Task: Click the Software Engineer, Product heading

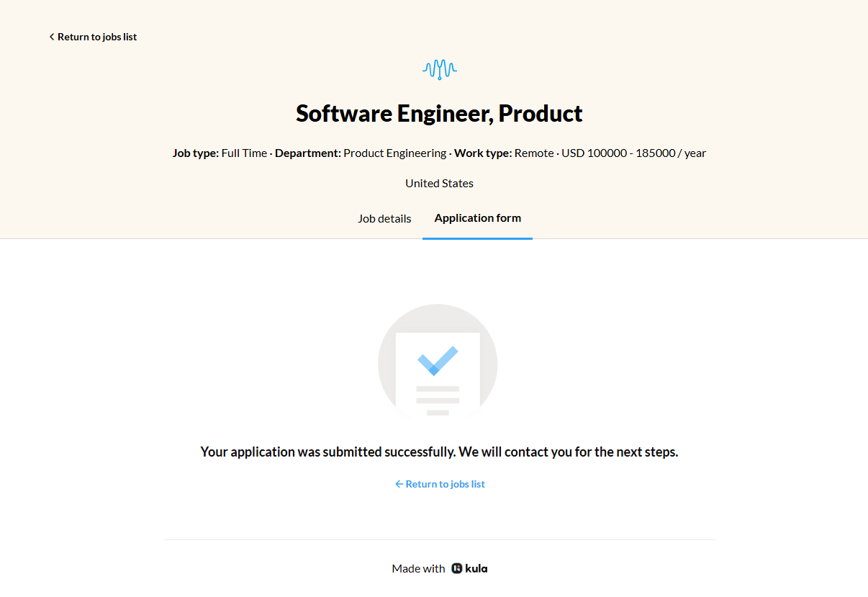Action: pos(439,114)
